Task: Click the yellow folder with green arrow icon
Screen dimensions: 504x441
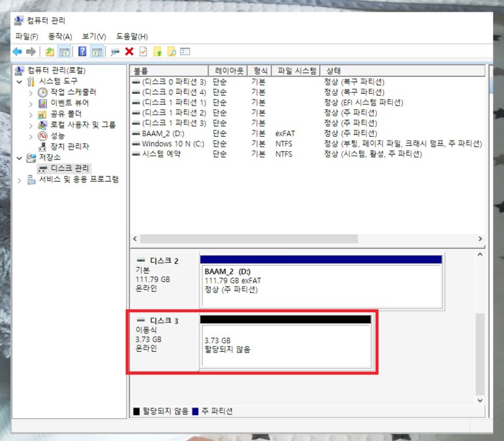Action: click(158, 51)
